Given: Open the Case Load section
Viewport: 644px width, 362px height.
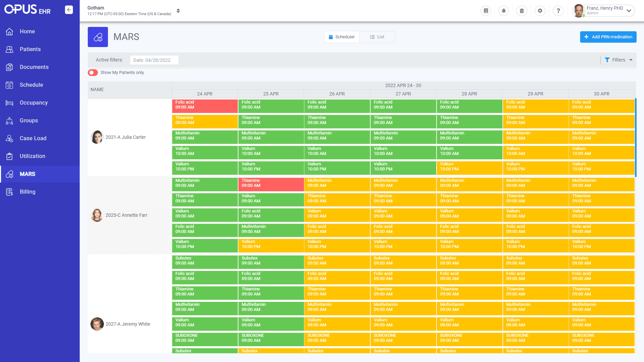Looking at the screenshot, I should point(33,138).
